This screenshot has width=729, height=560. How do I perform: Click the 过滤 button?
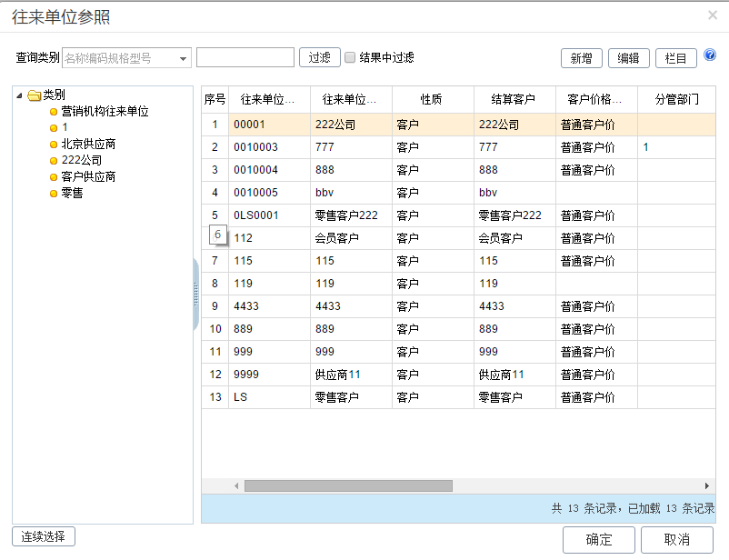(319, 57)
